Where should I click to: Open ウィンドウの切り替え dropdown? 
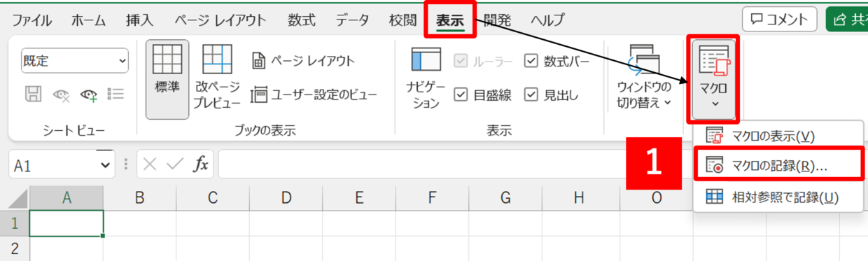click(644, 77)
